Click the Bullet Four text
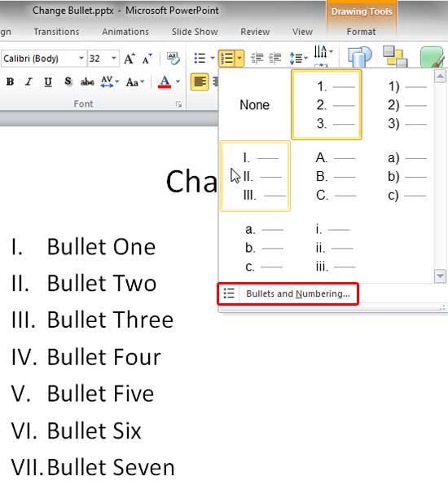Image resolution: width=448 pixels, height=485 pixels. (x=104, y=357)
